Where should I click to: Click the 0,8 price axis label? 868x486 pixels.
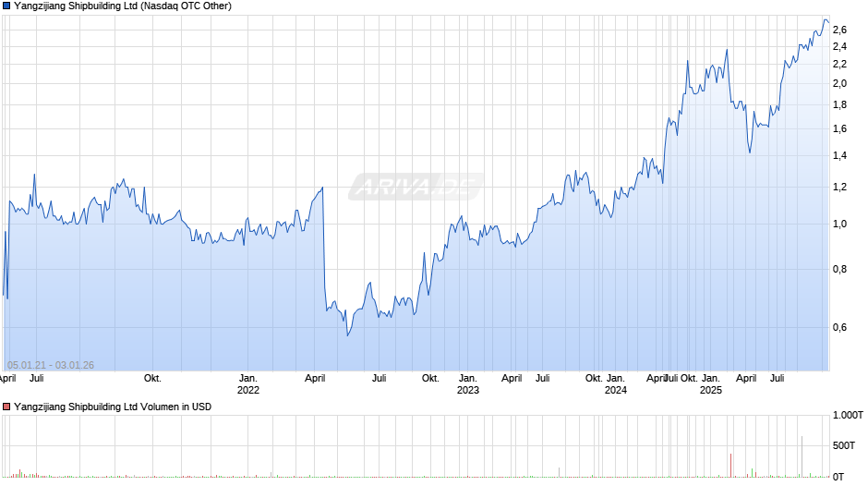[x=839, y=269]
